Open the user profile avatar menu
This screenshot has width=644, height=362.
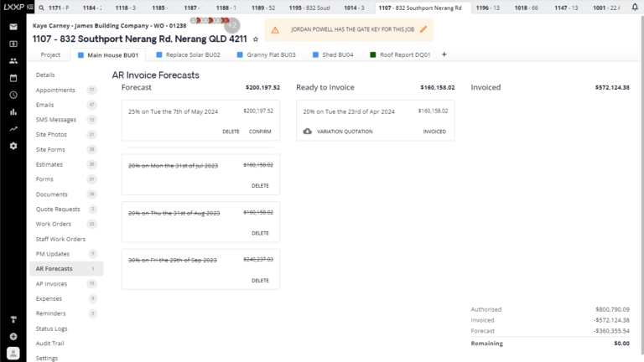(13, 353)
